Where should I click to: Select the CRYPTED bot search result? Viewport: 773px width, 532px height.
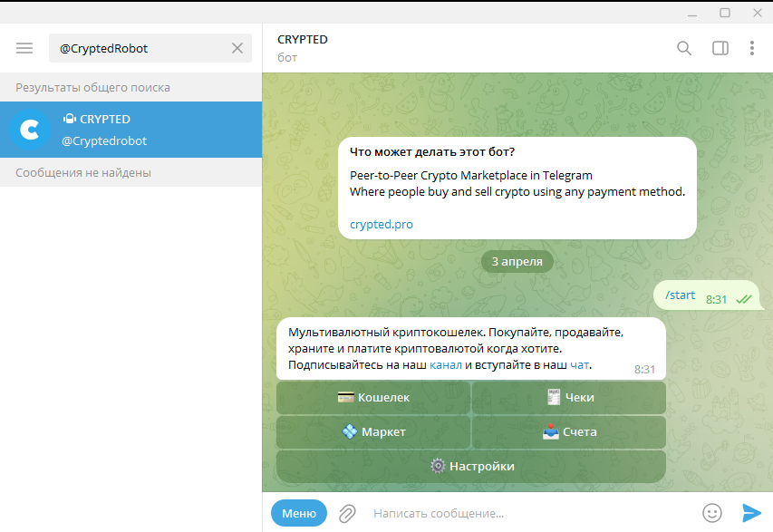[x=145, y=130]
